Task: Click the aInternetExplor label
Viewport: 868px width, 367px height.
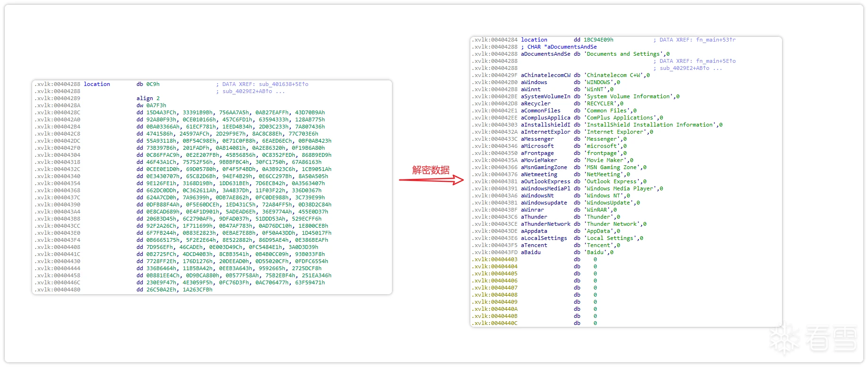Action: [545, 132]
